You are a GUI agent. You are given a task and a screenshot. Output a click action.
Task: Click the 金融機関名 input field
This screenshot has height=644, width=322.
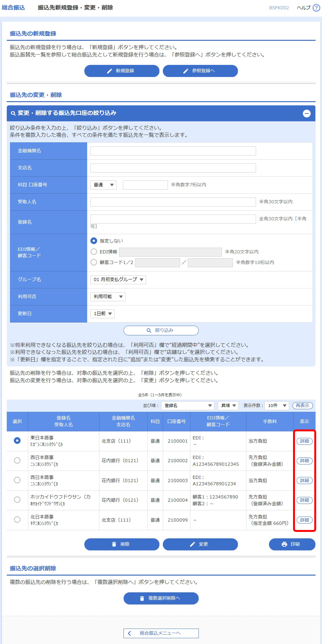173,151
